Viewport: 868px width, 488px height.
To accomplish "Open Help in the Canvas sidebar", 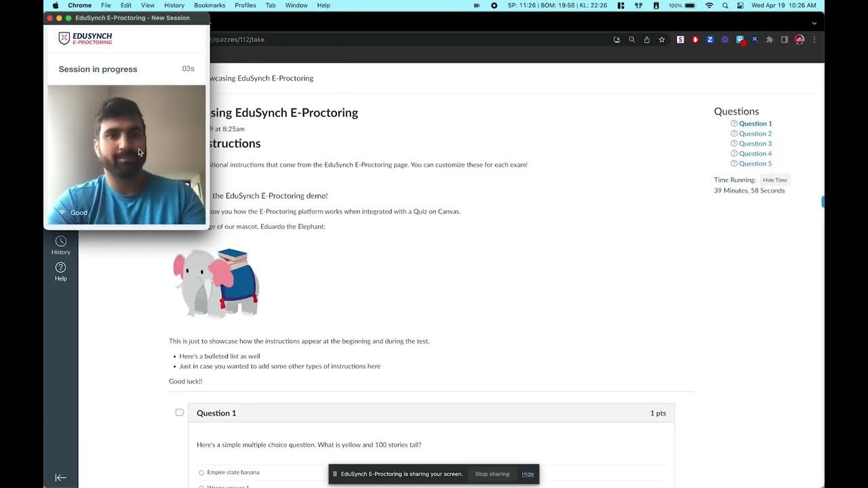I will pos(60,271).
